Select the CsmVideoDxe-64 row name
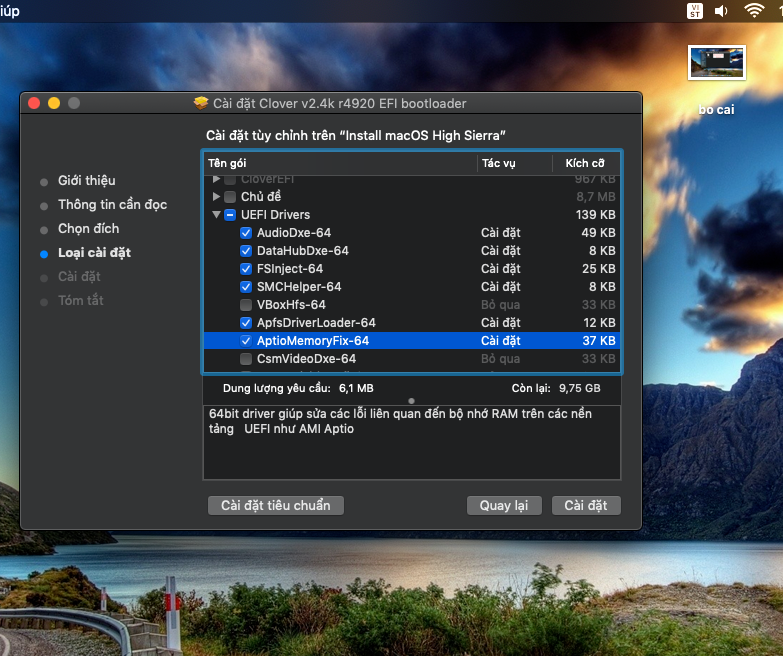The image size is (783, 656). [x=306, y=358]
